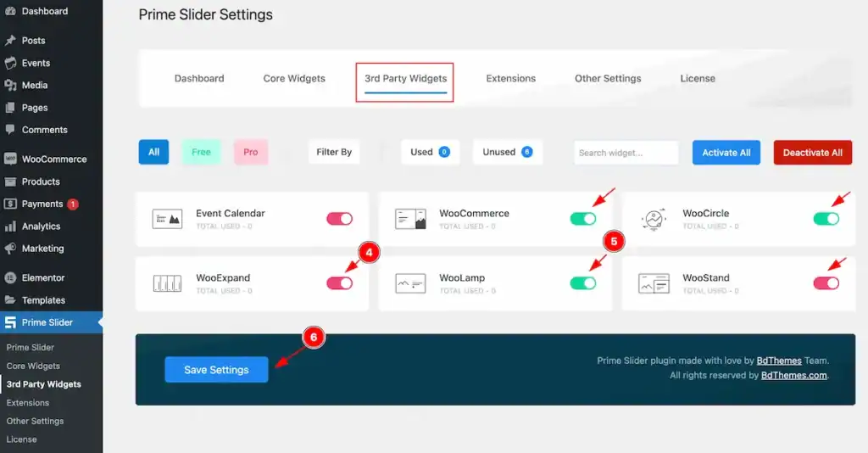Click the Prime Slider logo icon

coord(10,322)
